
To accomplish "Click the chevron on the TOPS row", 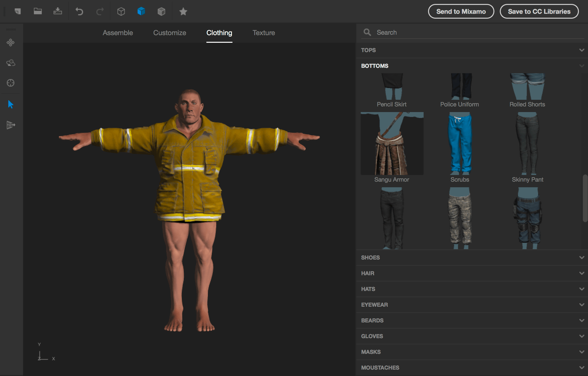I will pyautogui.click(x=582, y=50).
